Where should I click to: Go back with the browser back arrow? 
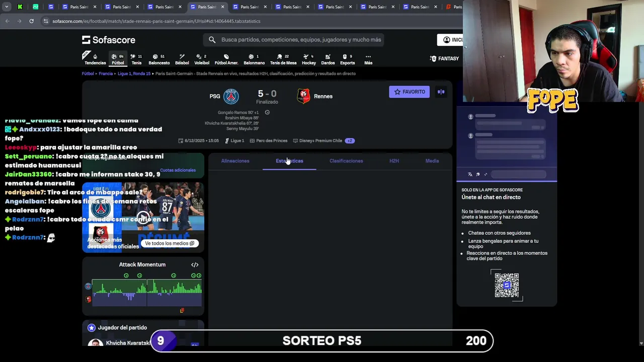tap(7, 21)
